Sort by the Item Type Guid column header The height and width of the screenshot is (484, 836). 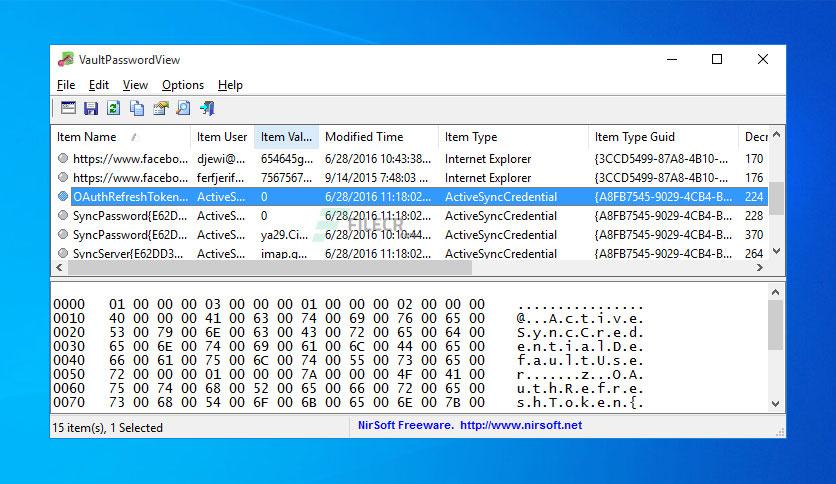point(663,137)
